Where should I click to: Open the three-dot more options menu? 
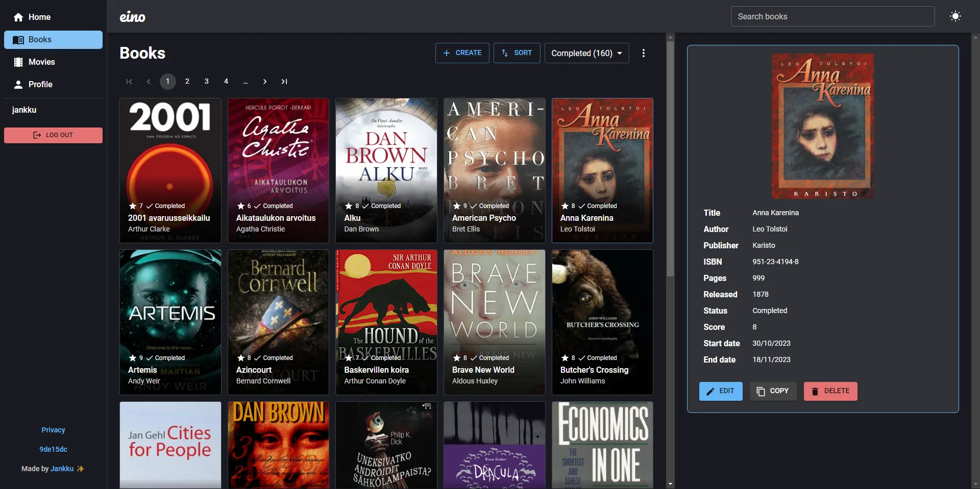[644, 53]
